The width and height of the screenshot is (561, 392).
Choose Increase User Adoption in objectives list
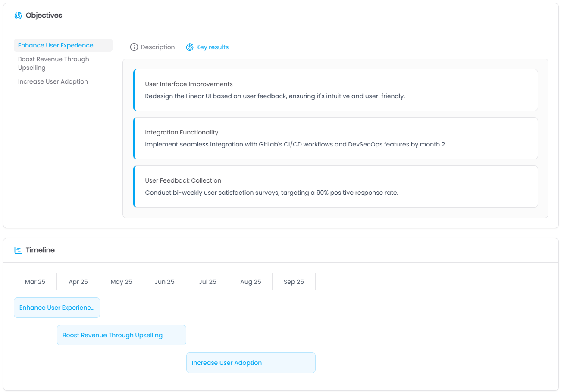(53, 81)
